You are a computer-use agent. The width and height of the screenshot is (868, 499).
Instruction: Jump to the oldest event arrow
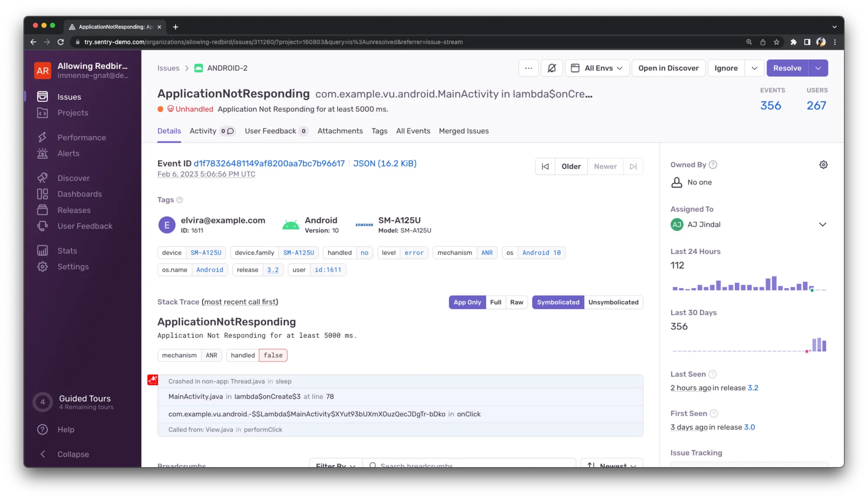coord(545,166)
